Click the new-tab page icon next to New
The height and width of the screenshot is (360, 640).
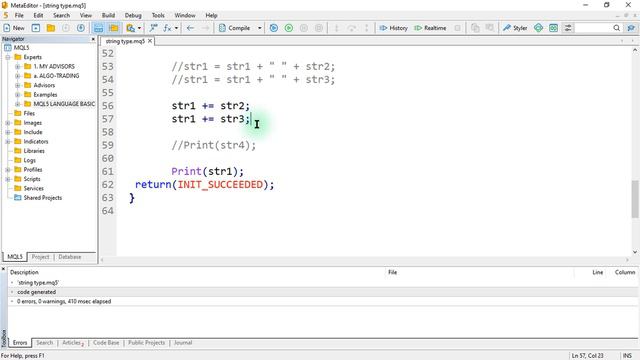(x=36, y=28)
